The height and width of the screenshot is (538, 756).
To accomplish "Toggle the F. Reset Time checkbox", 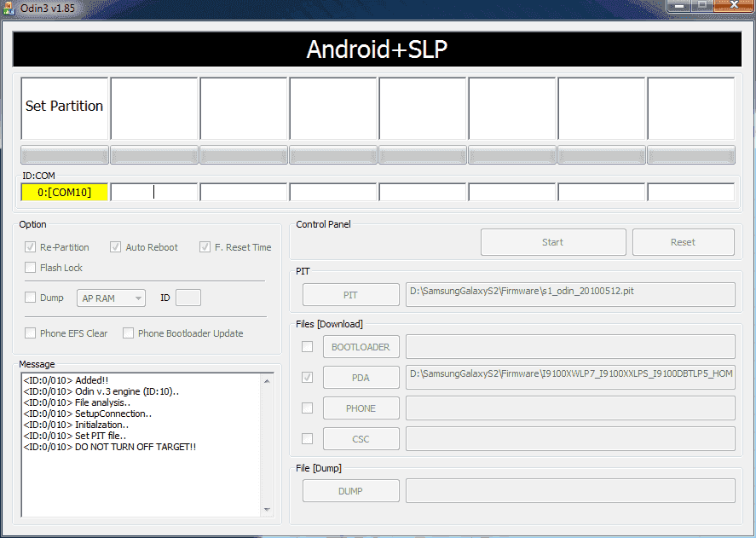I will click(x=205, y=247).
